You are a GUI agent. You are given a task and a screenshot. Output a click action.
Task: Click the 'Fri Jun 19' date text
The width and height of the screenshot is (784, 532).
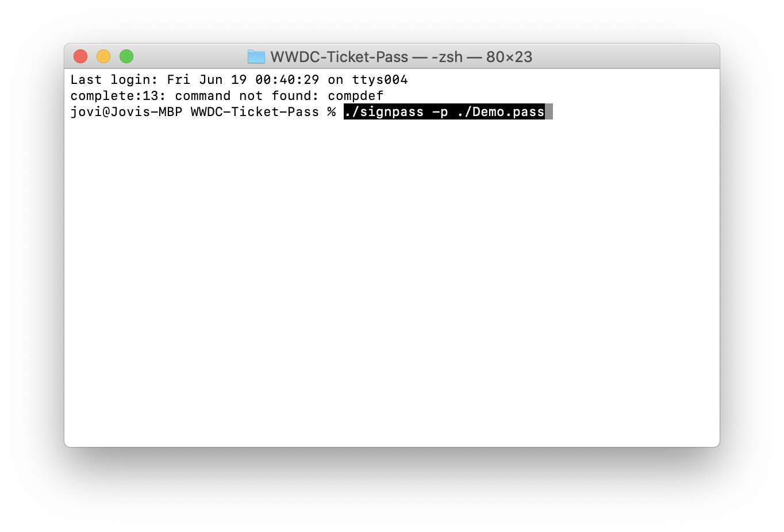click(207, 79)
